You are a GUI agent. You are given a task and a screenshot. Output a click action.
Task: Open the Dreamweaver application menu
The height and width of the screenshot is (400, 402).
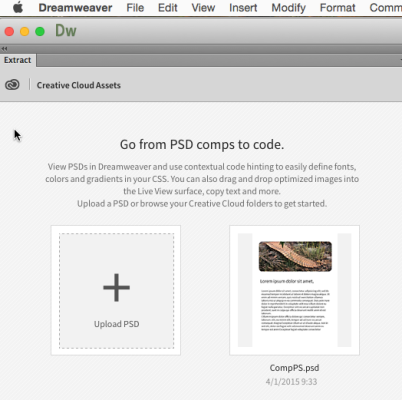tap(75, 8)
